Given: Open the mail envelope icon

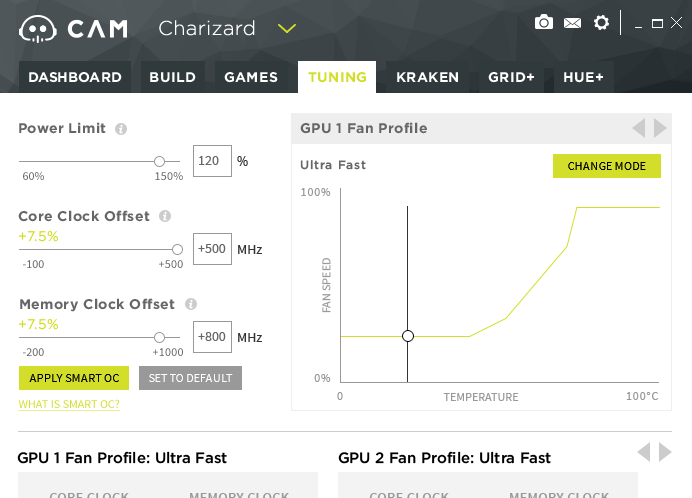Looking at the screenshot, I should coord(572,22).
